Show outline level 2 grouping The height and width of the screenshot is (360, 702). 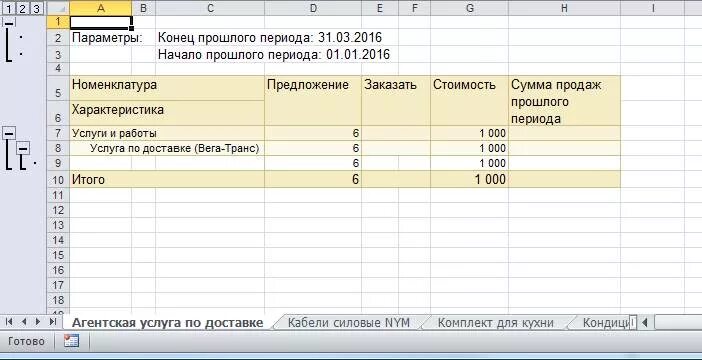click(x=22, y=9)
